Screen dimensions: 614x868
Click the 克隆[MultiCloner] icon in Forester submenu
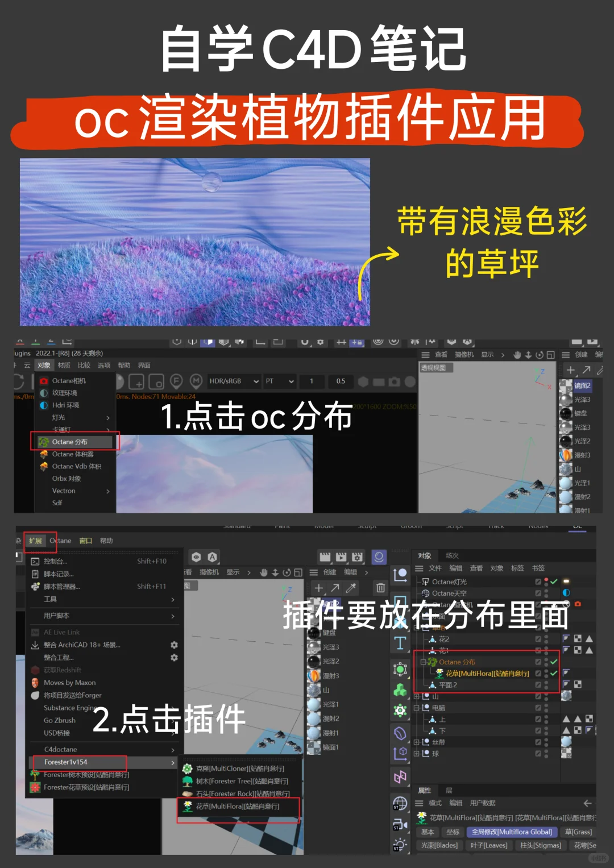[x=187, y=769]
